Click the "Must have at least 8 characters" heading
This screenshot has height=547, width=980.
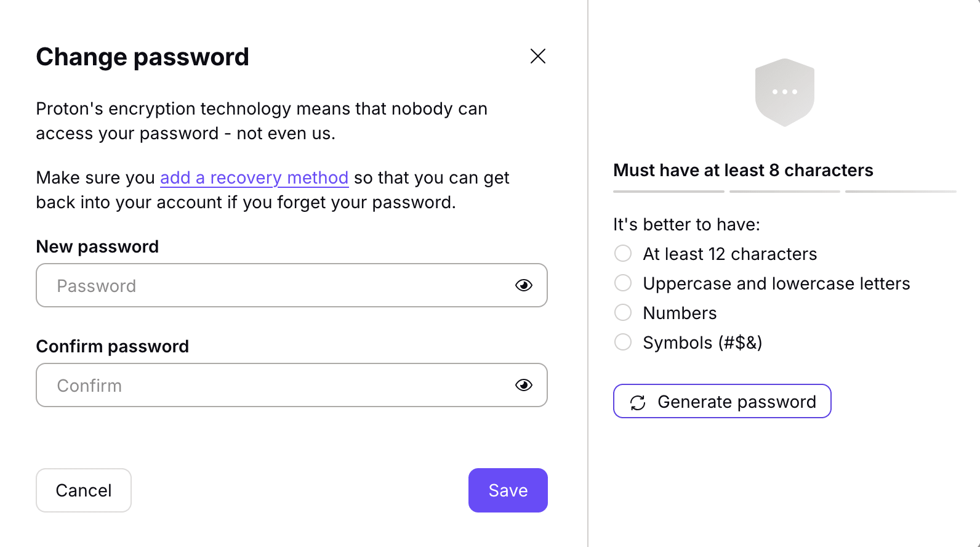tap(743, 170)
